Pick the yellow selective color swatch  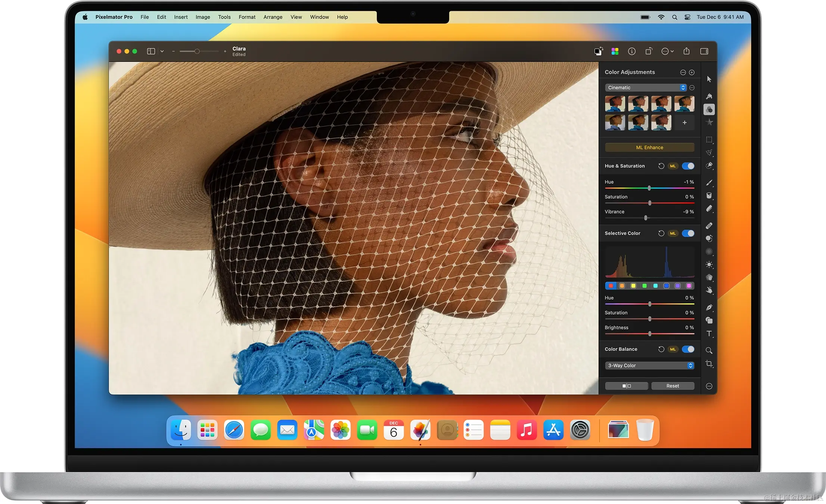coord(633,286)
